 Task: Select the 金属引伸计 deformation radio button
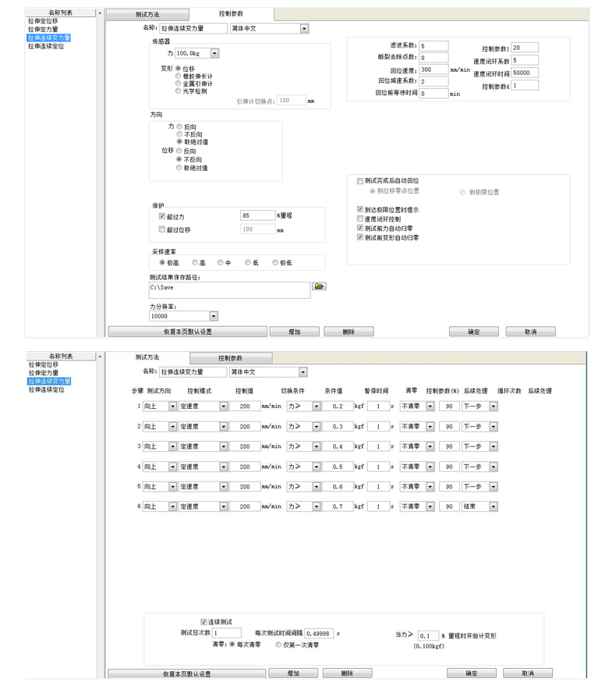point(179,83)
